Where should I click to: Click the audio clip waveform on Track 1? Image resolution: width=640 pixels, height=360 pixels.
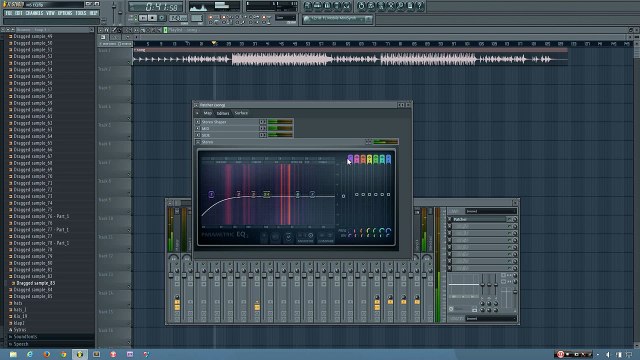(x=351, y=60)
